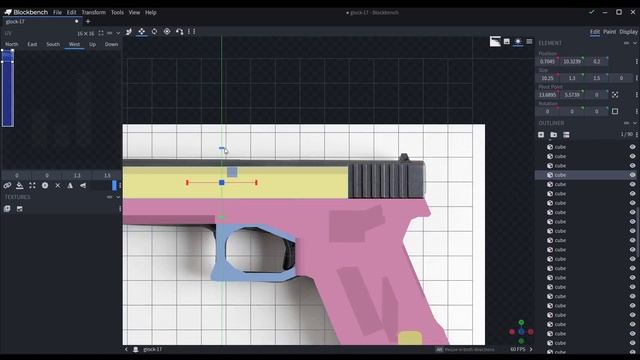Screen dimensions: 640x360
Task: Open the Help menu
Action: [x=151, y=12]
